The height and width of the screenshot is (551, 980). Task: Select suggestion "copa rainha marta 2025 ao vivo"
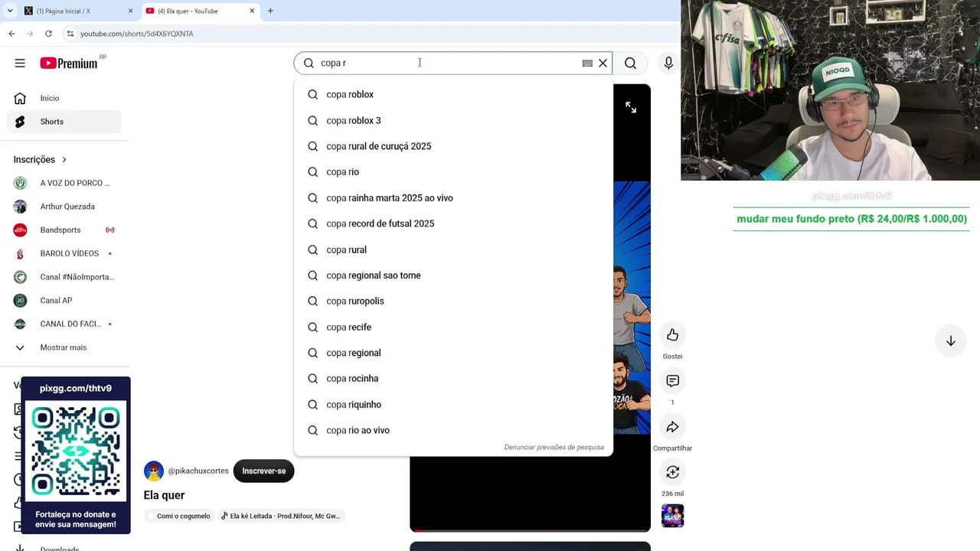453,198
